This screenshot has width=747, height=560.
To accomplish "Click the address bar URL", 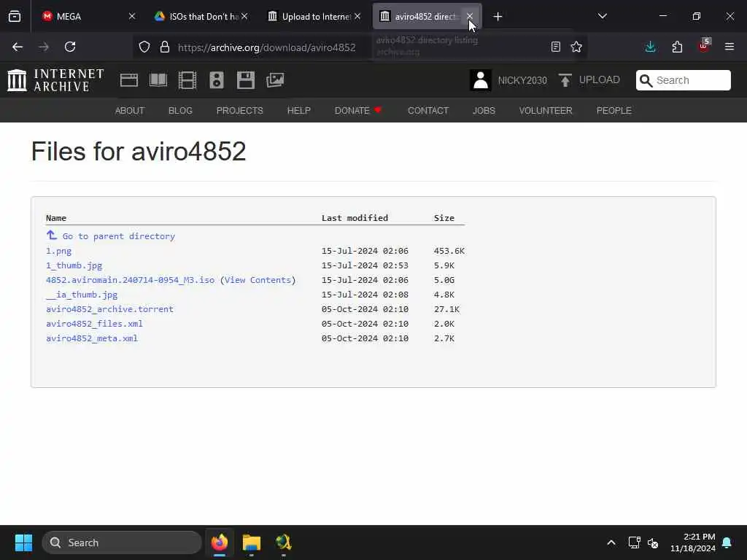I will click(267, 47).
